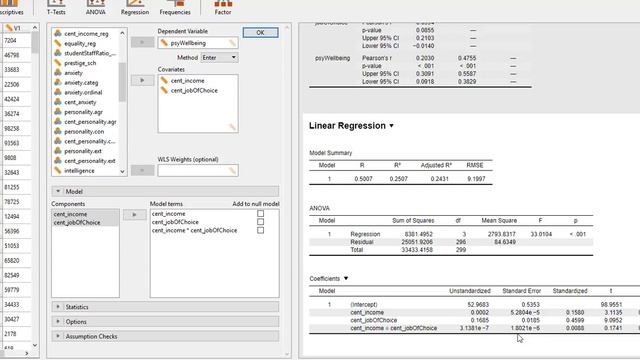Click the Residual row in ANOVA table
640x360 pixels.
(451, 242)
